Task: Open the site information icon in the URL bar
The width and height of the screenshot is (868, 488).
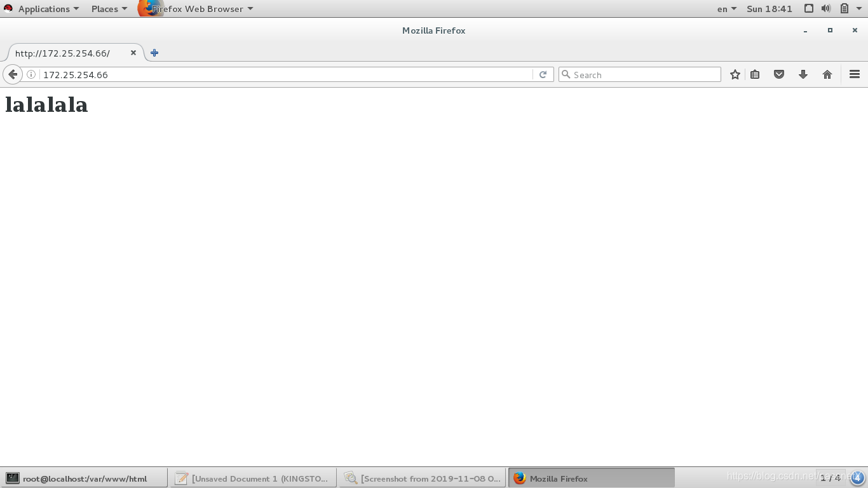Action: point(31,74)
